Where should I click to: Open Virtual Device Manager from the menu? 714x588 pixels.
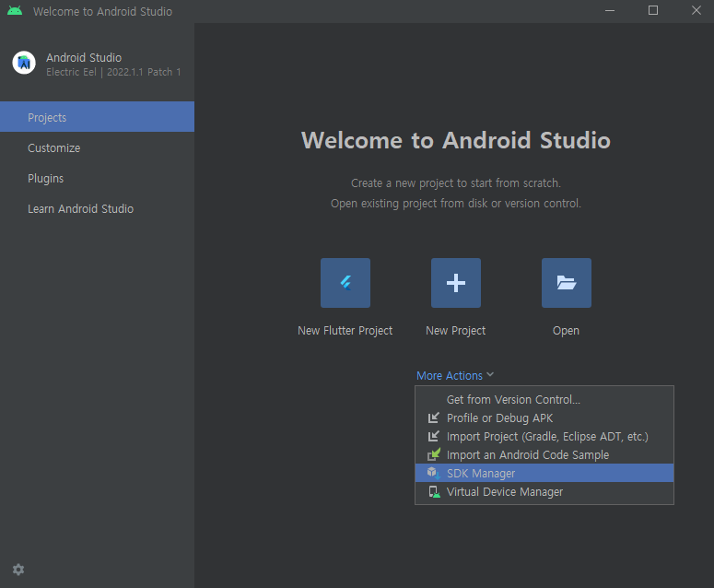(544, 491)
